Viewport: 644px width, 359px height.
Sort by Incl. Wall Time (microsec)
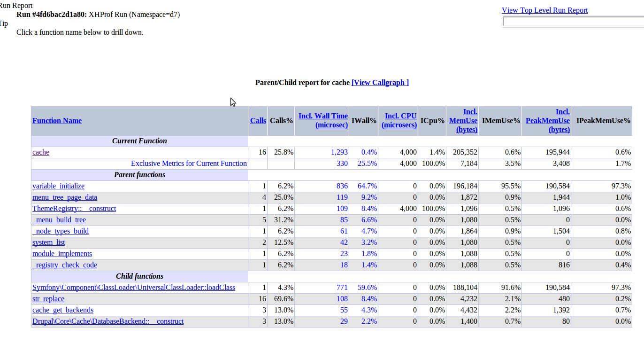pyautogui.click(x=323, y=120)
